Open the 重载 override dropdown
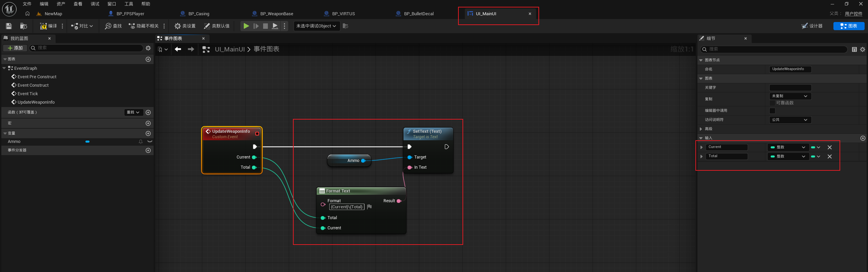 coord(133,112)
